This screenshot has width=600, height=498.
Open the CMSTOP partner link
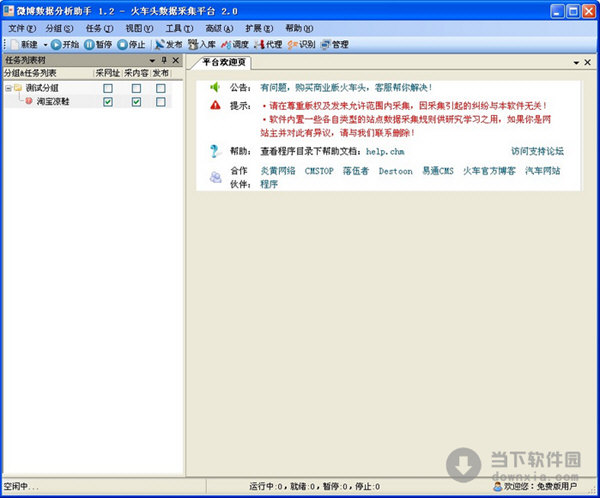pyautogui.click(x=319, y=171)
